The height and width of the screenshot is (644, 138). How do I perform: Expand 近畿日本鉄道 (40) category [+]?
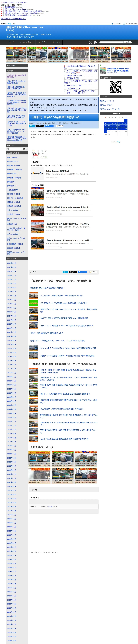pos(21,244)
